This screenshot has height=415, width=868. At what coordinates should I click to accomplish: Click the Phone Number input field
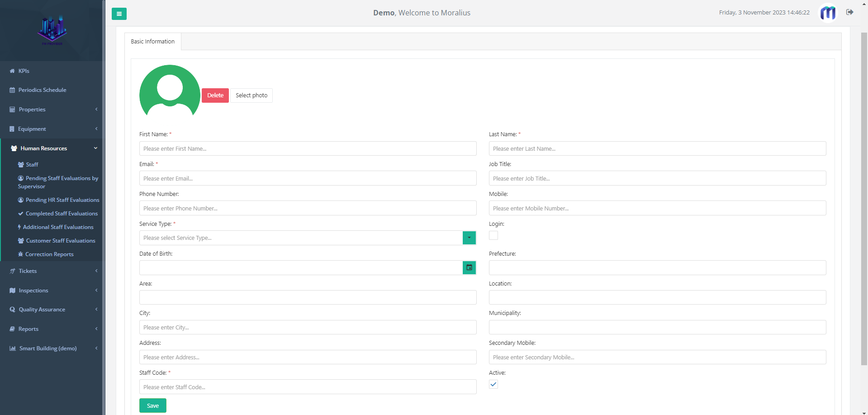pos(308,208)
